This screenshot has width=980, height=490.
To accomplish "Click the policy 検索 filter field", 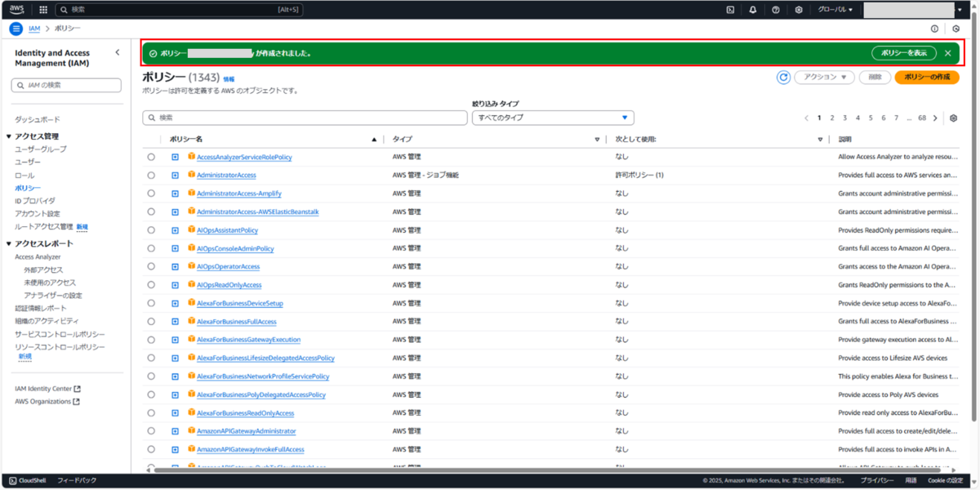I will pyautogui.click(x=305, y=118).
